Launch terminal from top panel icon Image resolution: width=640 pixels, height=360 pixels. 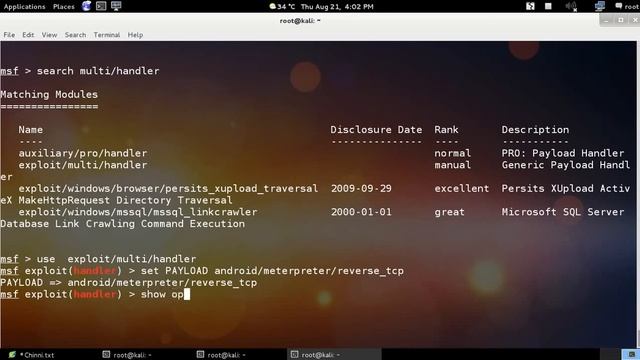pyautogui.click(x=101, y=6)
